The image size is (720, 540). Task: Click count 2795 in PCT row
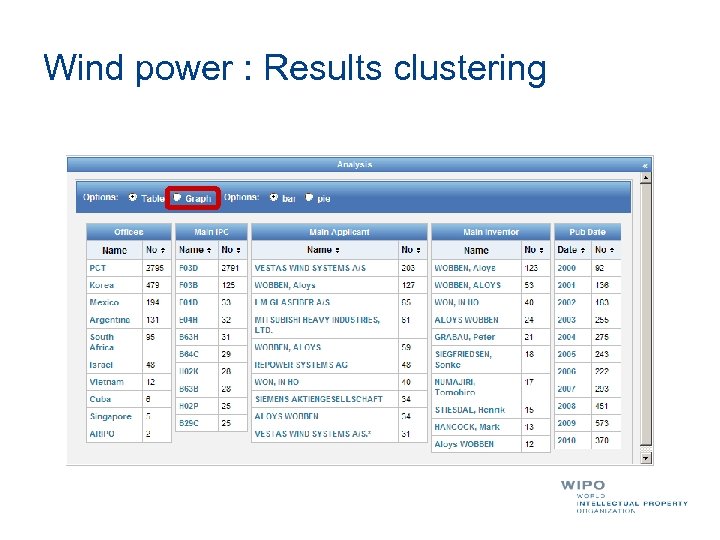click(155, 268)
